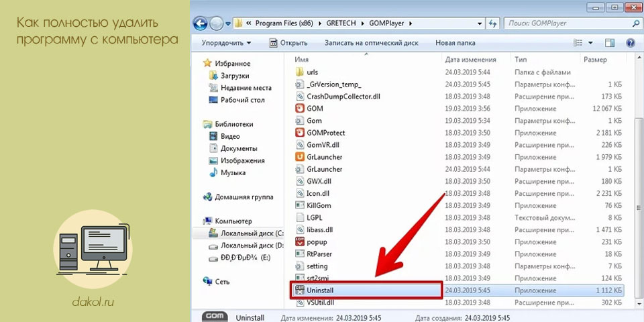Click the 12 067 КБ size cell
The image size is (644, 322).
(x=607, y=109)
